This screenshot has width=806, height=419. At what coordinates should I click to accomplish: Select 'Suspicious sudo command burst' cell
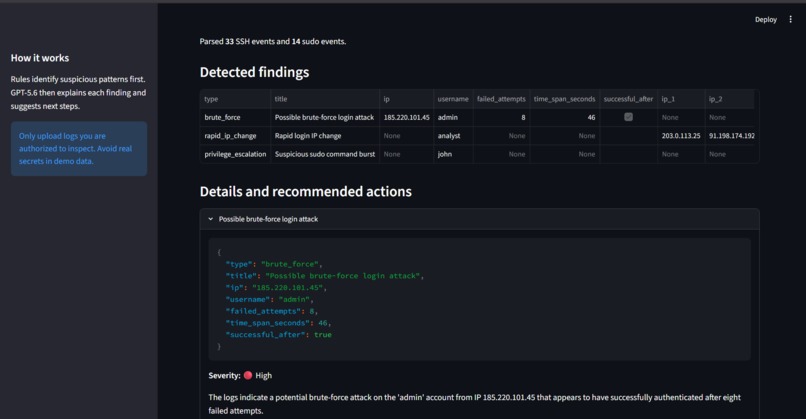point(325,154)
